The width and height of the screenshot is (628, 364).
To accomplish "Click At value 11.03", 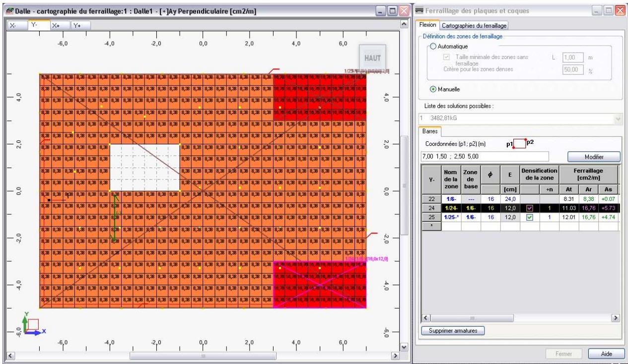I will pyautogui.click(x=568, y=209).
